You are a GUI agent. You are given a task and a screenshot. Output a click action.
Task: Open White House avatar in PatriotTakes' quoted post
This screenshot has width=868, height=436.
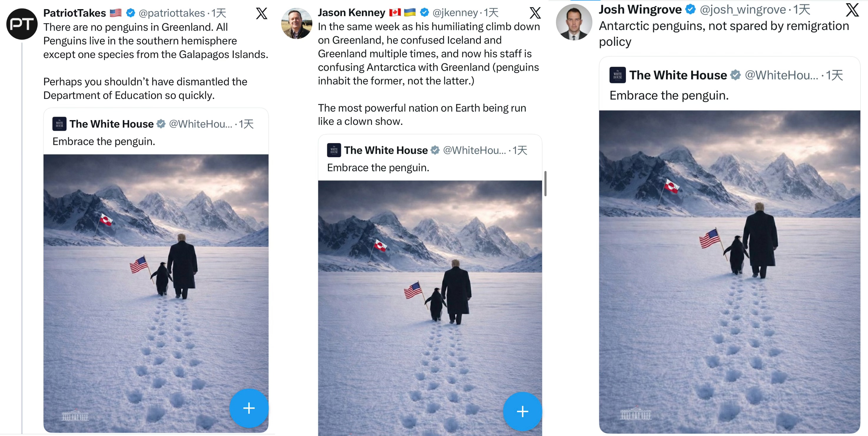[59, 124]
